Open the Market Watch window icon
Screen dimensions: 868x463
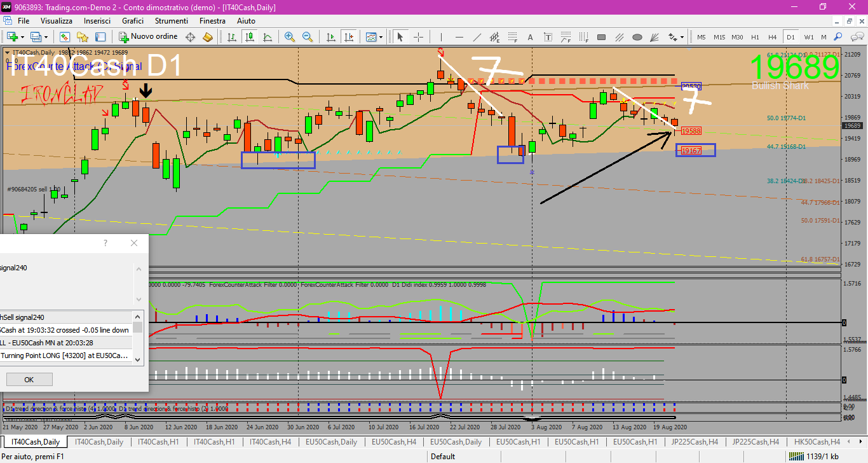tap(64, 37)
